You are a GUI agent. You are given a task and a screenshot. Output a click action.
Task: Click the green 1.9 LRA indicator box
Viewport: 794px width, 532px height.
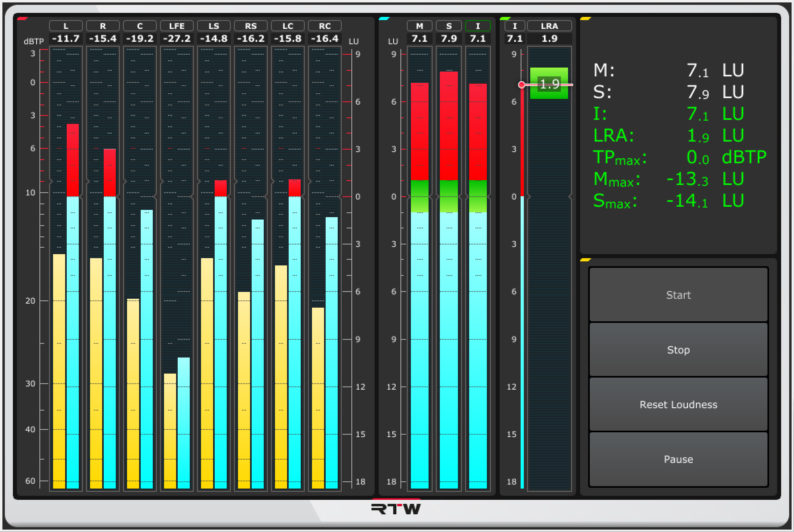(549, 84)
